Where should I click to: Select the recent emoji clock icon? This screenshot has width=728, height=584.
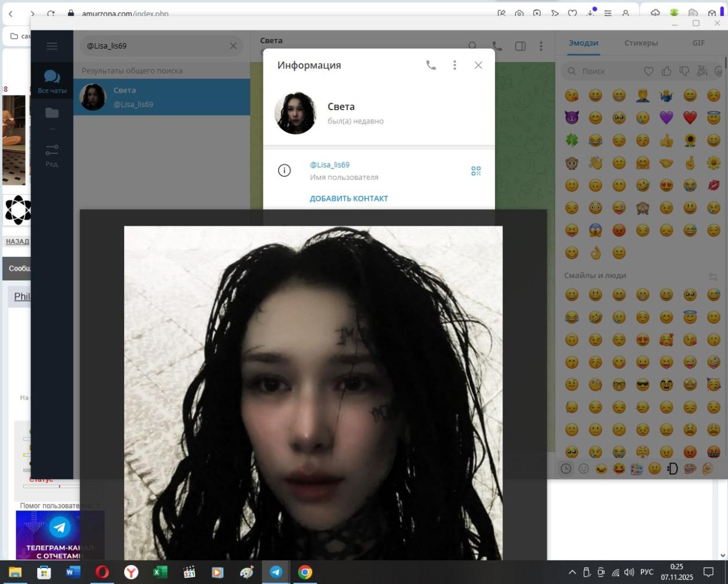point(566,468)
